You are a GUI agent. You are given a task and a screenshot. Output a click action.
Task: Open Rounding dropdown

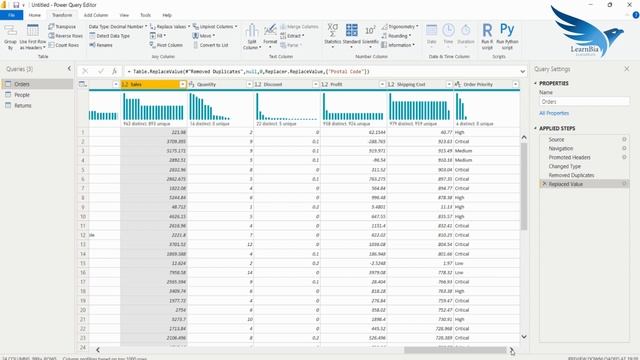396,36
